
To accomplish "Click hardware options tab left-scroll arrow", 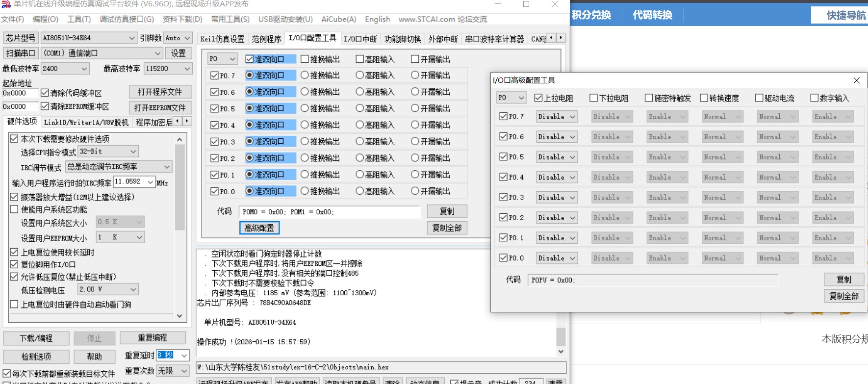I will click(178, 121).
